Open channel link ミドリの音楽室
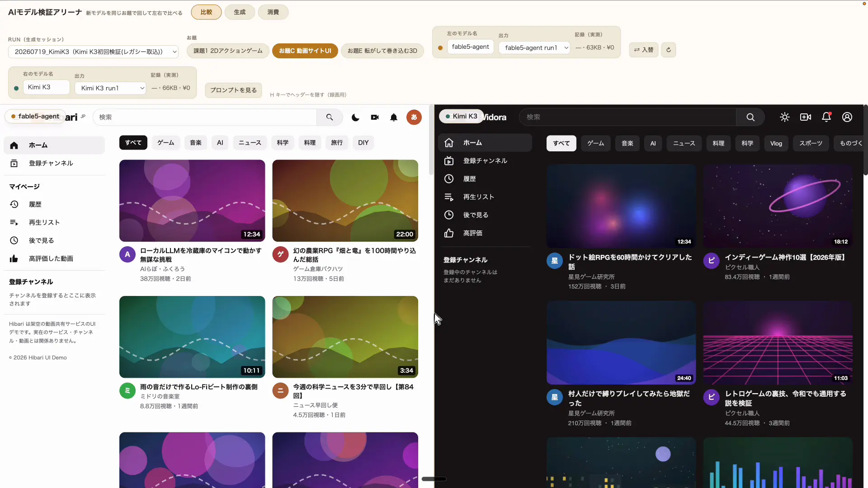Image resolution: width=868 pixels, height=488 pixels. (x=160, y=396)
